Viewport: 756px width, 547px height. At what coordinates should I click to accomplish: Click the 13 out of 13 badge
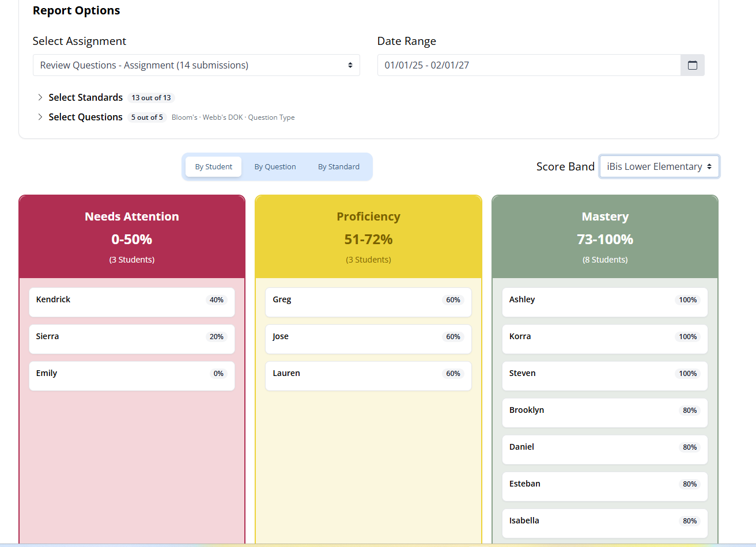[151, 98]
